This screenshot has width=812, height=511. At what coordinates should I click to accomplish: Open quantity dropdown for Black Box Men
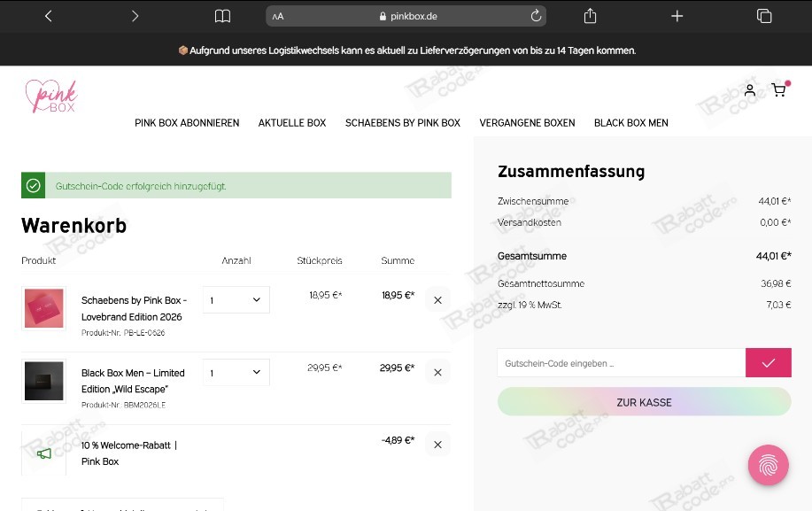tap(236, 372)
